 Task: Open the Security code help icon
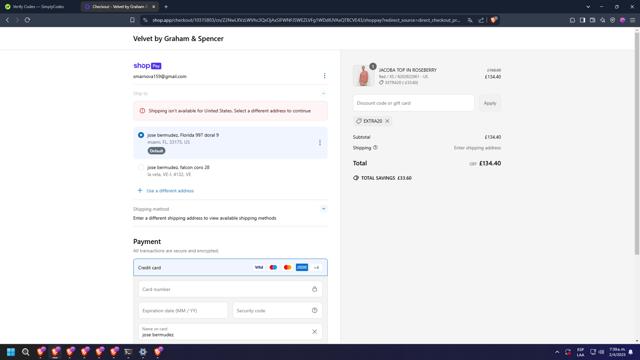314,311
